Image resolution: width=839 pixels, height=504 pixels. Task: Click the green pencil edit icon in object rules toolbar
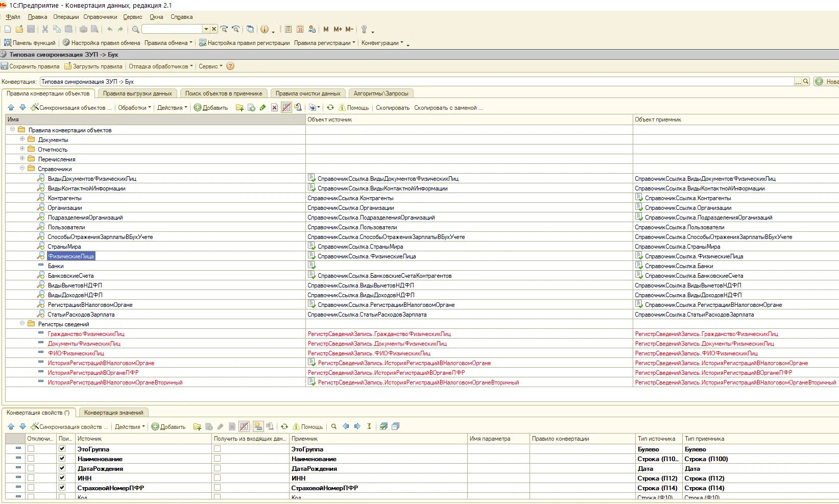pos(262,107)
